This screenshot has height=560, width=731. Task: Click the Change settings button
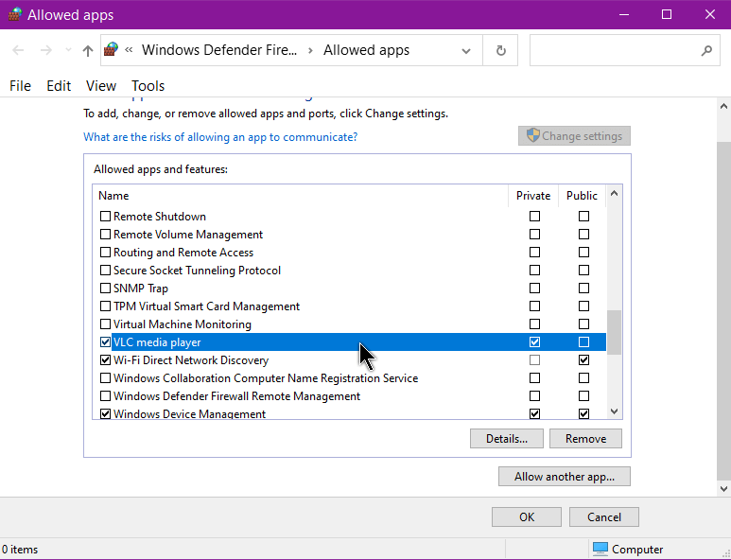(574, 136)
